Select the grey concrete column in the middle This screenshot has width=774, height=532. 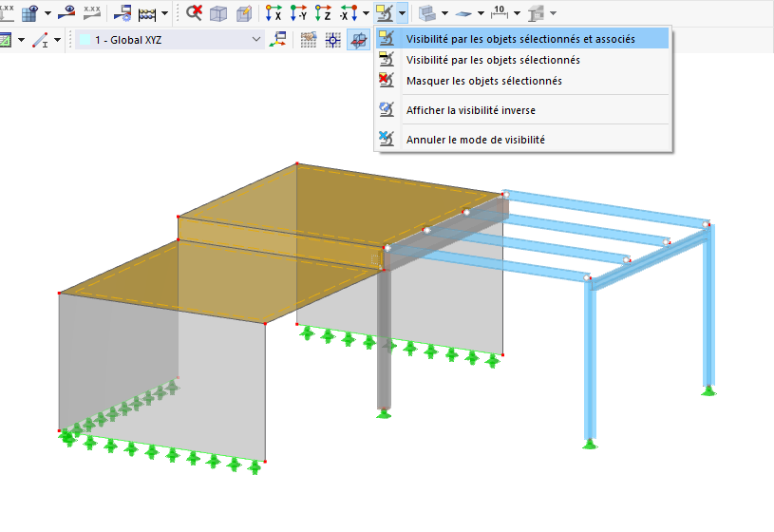pos(384,341)
